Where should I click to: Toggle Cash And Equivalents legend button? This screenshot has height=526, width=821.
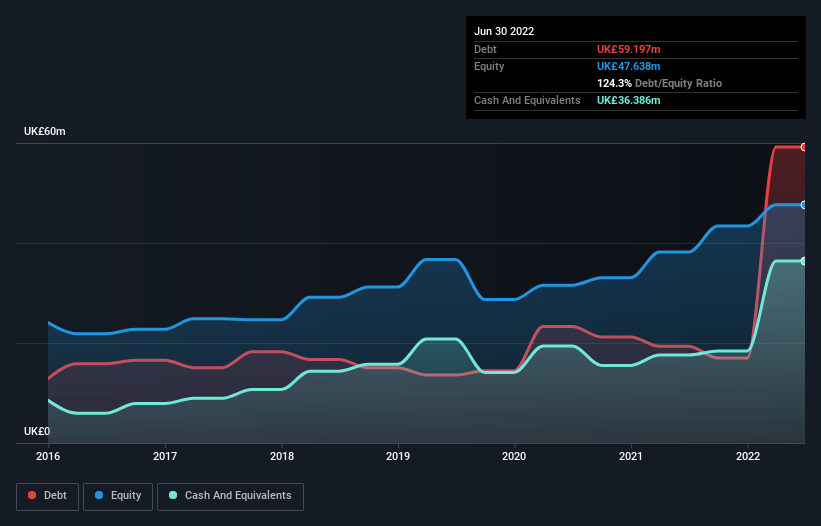pyautogui.click(x=230, y=496)
